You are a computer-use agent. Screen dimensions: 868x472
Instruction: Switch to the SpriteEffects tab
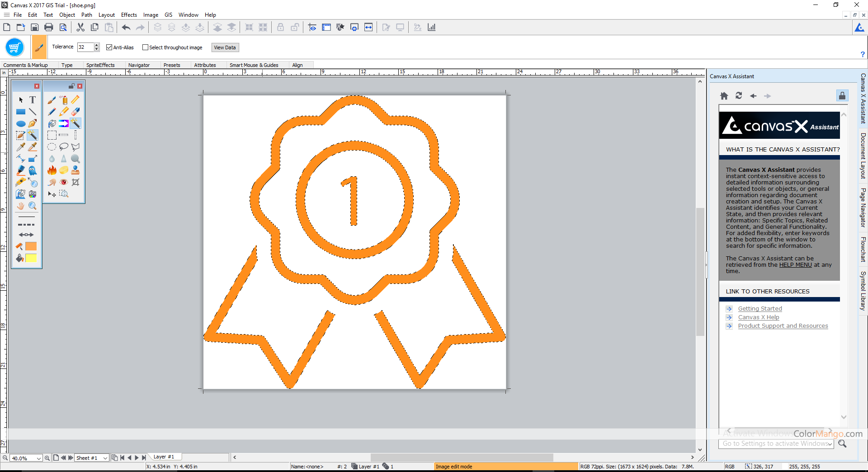[x=100, y=65]
